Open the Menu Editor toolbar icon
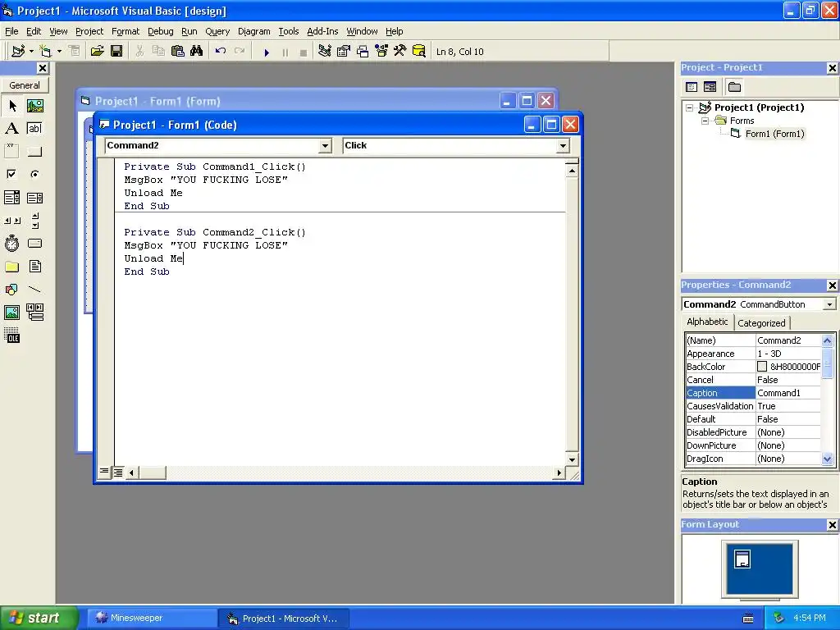The image size is (840, 630). [x=75, y=52]
